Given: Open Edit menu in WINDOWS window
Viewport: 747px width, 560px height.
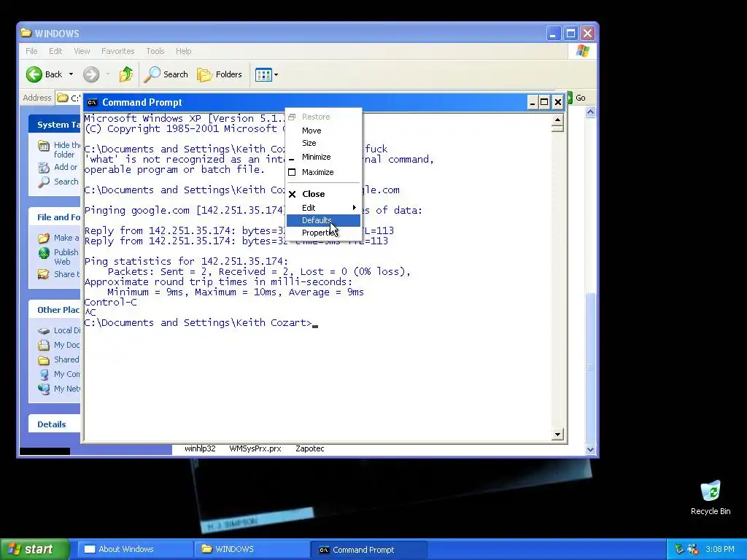Looking at the screenshot, I should point(55,51).
